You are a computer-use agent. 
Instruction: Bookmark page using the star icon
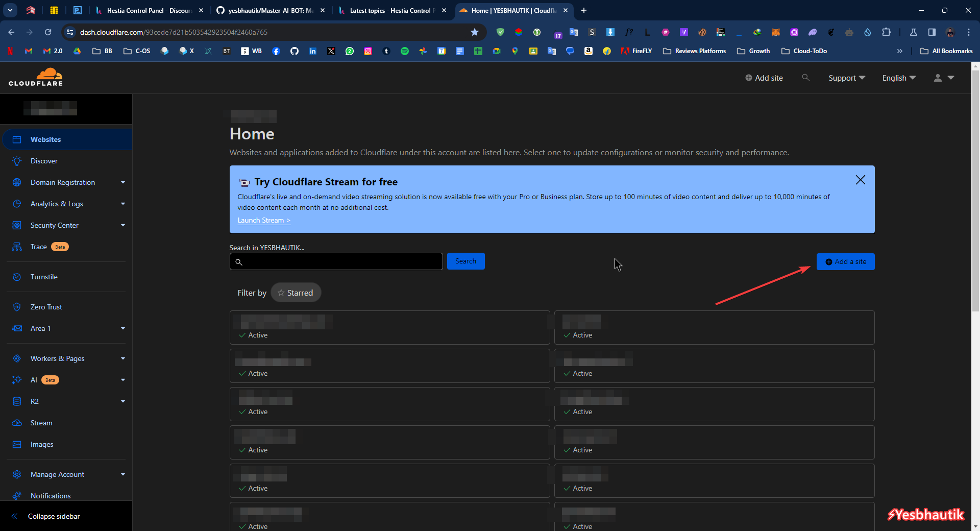[474, 32]
